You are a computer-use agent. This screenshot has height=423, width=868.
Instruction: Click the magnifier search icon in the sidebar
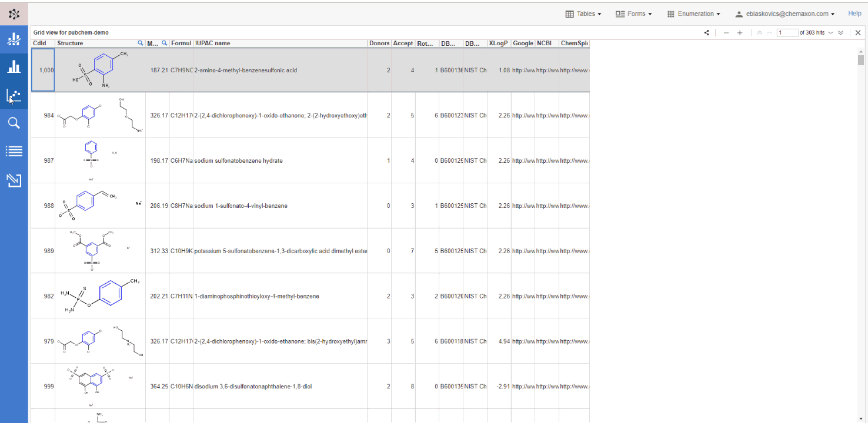14,123
